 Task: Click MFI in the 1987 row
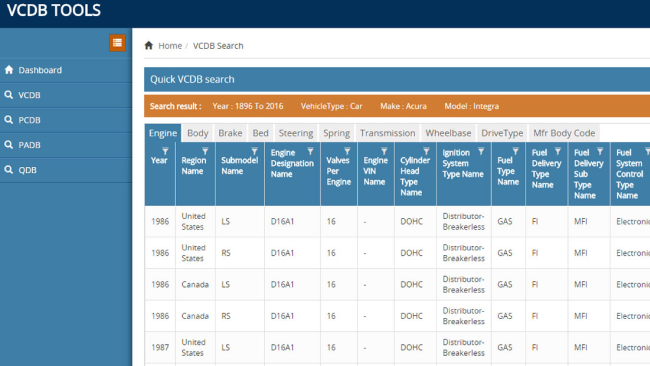pos(580,347)
